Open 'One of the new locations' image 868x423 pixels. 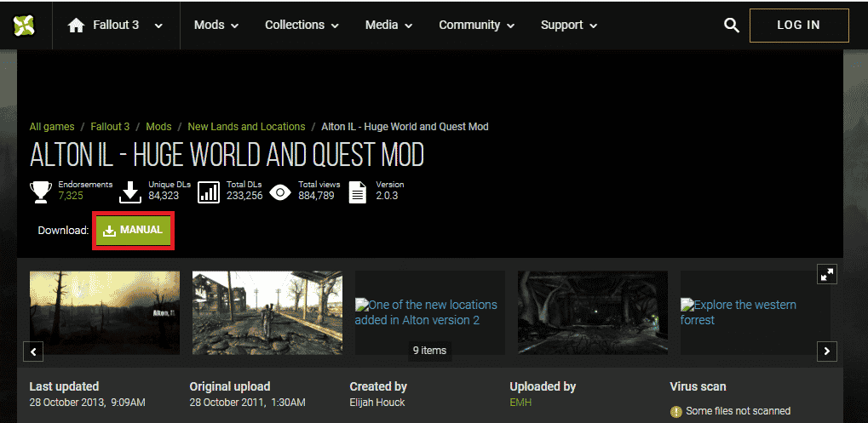pyautogui.click(x=430, y=312)
